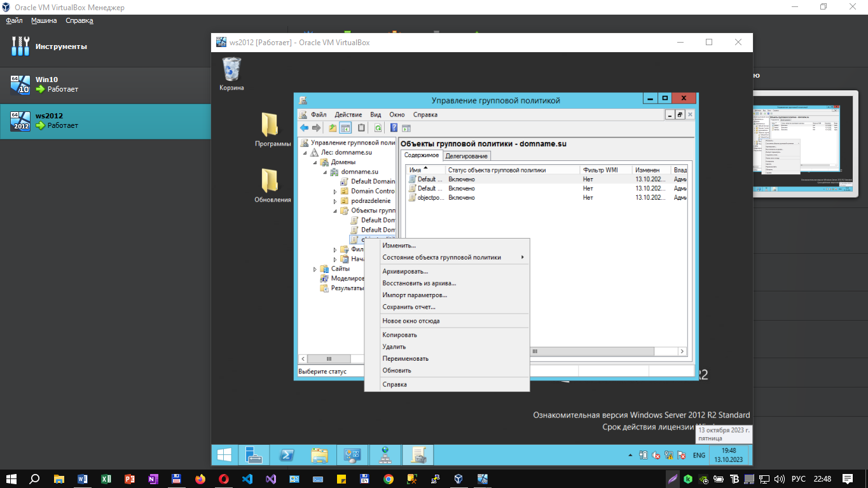Image resolution: width=868 pixels, height=488 pixels.
Task: Open the network/domain globe icon in VM taskbar
Action: [x=385, y=455]
